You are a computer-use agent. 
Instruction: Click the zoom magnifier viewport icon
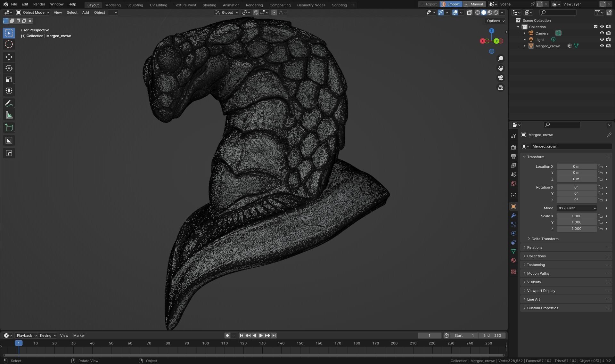(501, 59)
